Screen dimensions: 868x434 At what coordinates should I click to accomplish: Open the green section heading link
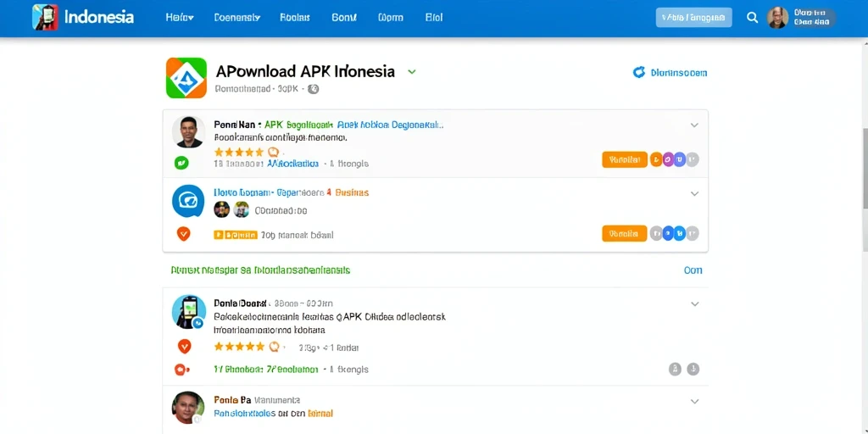click(261, 270)
